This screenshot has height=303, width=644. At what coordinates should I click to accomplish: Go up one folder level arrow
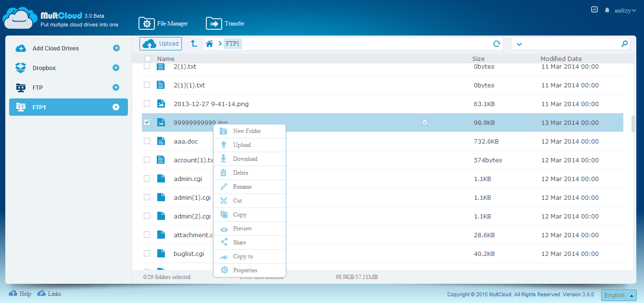click(194, 44)
